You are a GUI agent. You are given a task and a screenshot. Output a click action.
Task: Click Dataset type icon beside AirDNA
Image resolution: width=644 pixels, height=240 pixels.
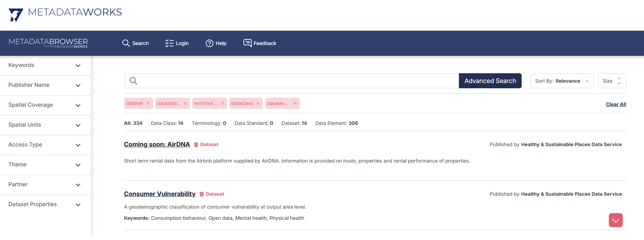pos(196,144)
